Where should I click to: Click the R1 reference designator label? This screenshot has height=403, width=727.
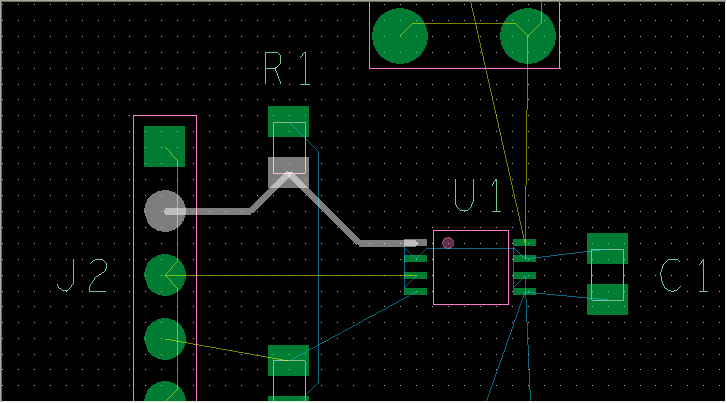click(x=287, y=70)
